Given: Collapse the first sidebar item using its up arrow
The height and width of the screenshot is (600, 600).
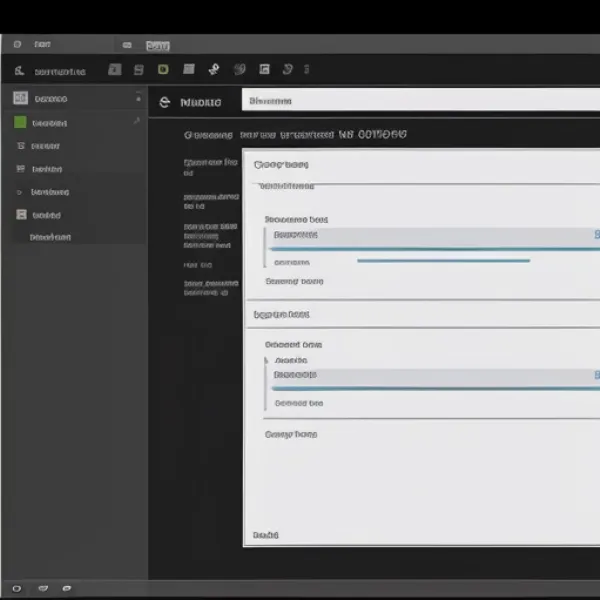Looking at the screenshot, I should tap(138, 98).
